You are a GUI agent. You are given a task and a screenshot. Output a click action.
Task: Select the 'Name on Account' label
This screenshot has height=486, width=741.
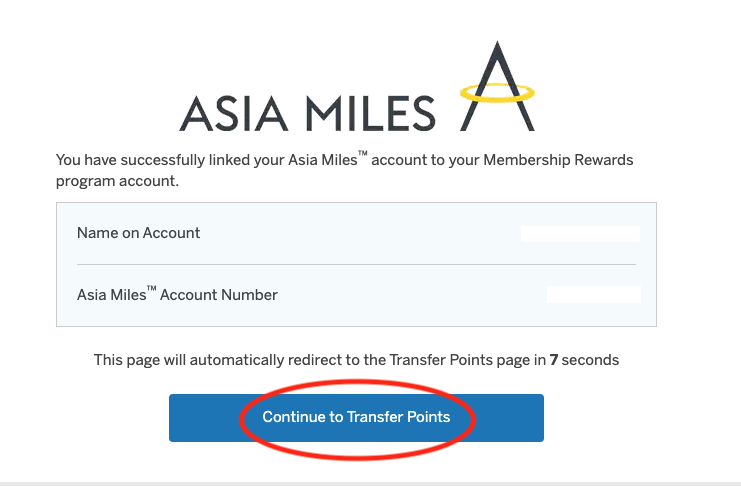coord(138,233)
